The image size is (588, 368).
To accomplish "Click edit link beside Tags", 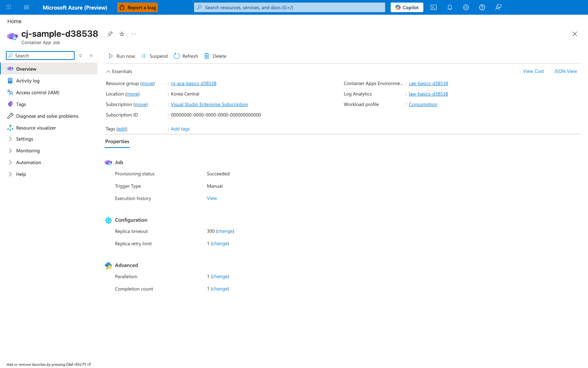I will click(122, 129).
